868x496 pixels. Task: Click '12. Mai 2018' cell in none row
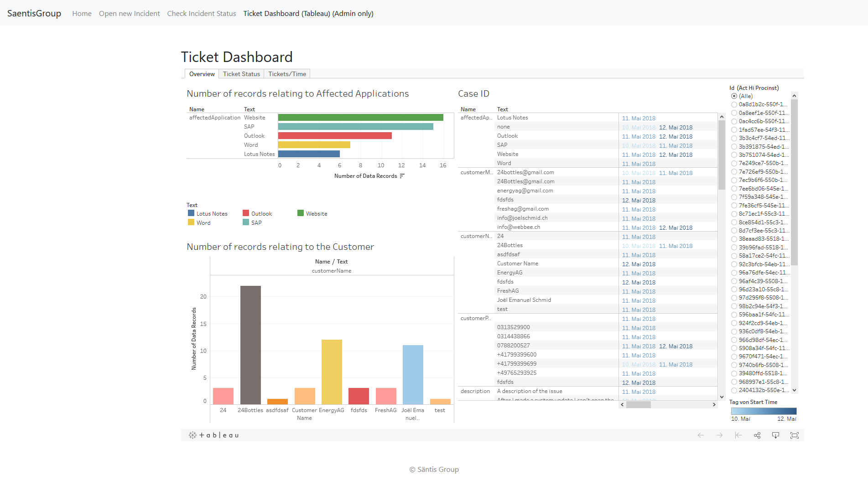(x=676, y=128)
